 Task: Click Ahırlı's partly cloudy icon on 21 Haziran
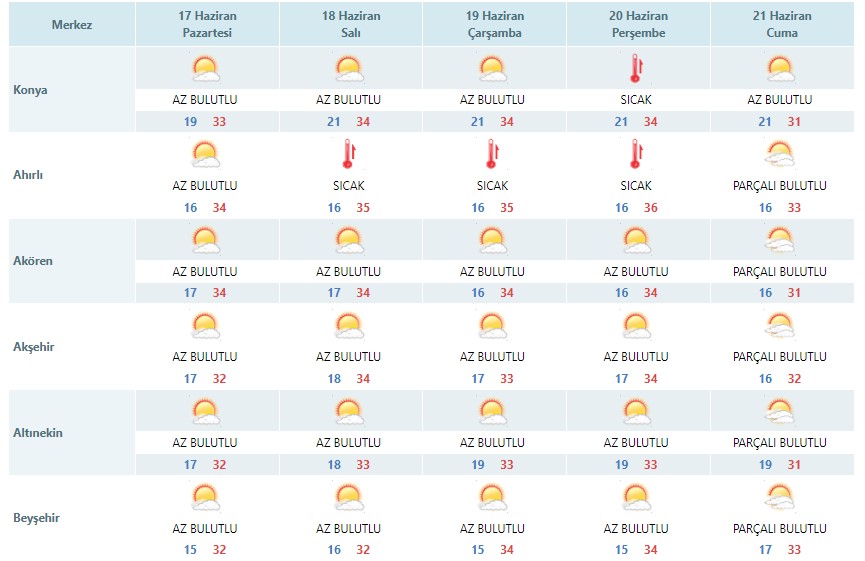[x=779, y=154]
